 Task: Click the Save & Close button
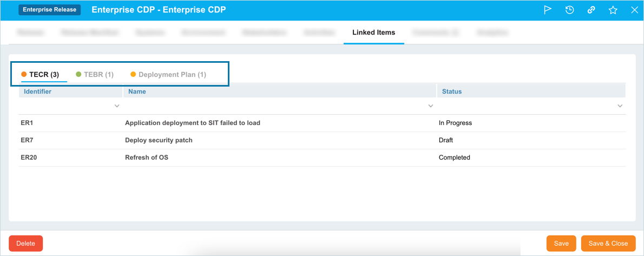pos(608,244)
